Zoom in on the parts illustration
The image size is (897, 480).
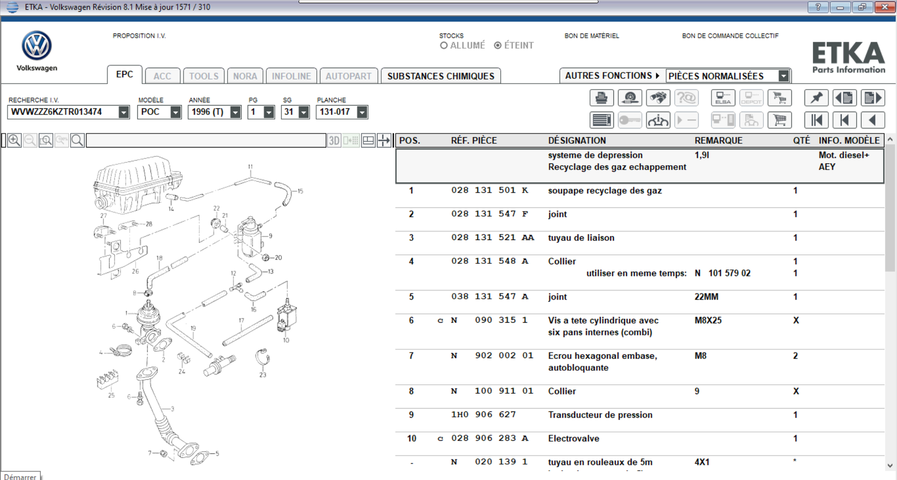14,140
